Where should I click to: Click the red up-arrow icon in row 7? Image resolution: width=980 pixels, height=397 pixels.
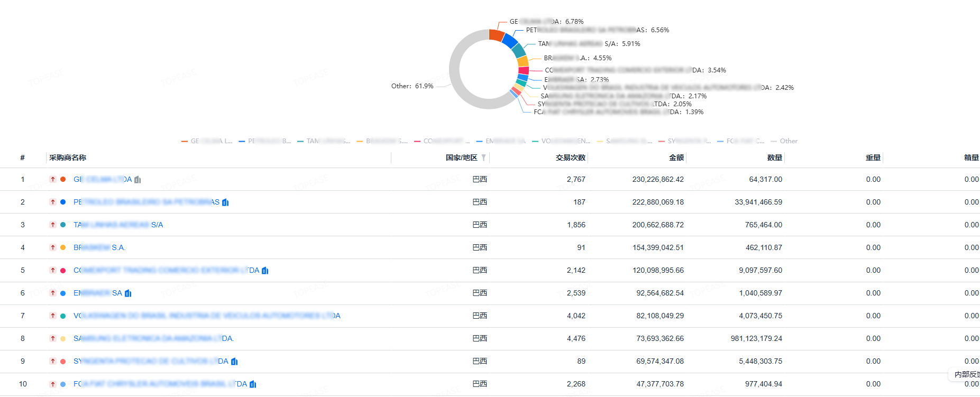(x=53, y=316)
